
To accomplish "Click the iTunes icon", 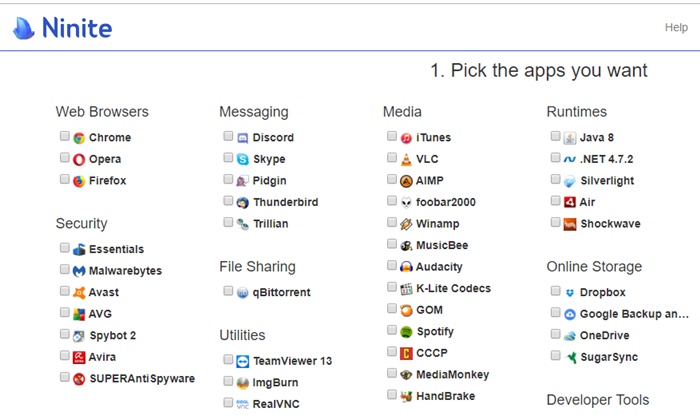I will coord(406,138).
